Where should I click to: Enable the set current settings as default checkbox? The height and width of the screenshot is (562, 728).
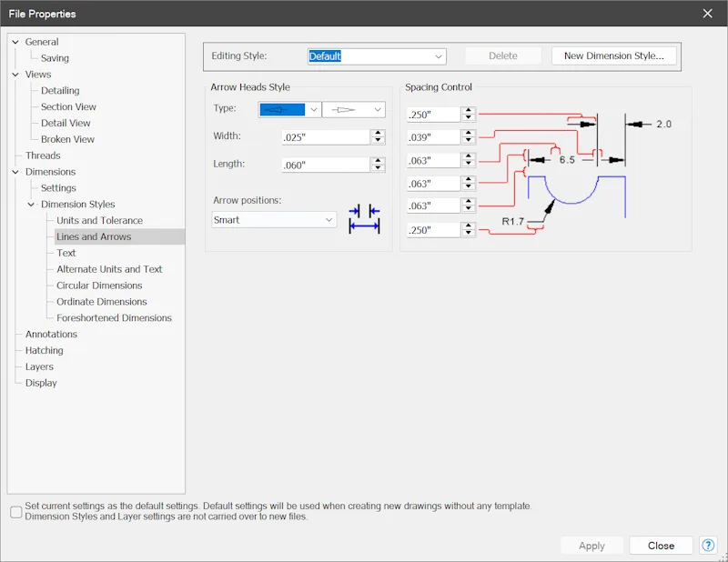click(16, 512)
